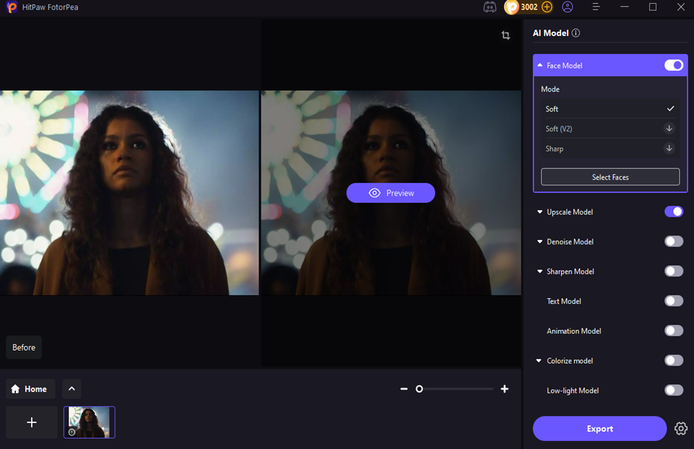Collapse the Face Model section
Viewport: 694px width, 449px height.
click(x=540, y=65)
